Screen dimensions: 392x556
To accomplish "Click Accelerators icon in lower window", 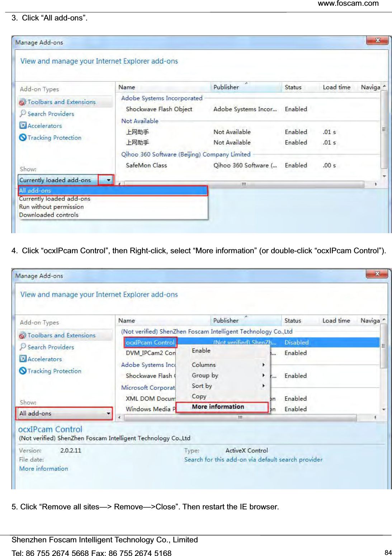I will [x=23, y=359].
